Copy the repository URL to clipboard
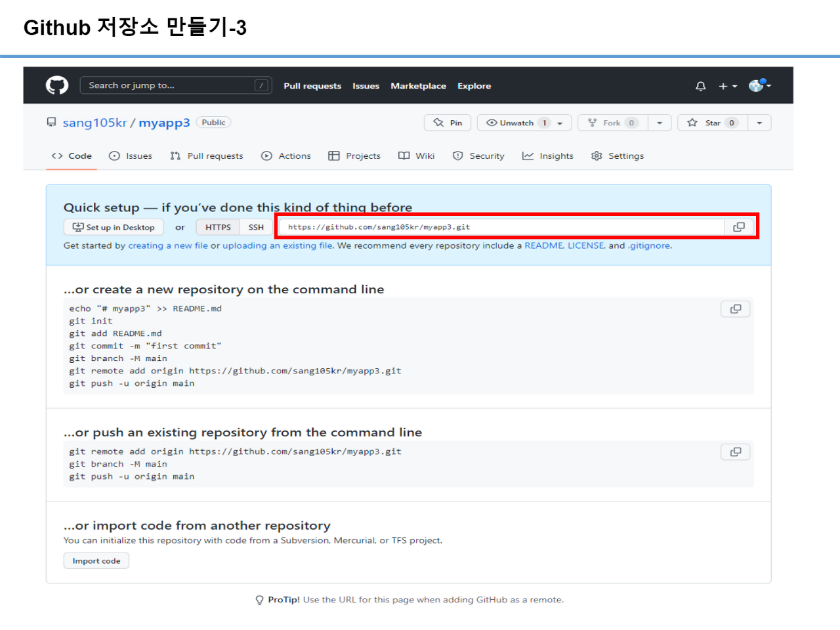The width and height of the screenshot is (840, 630). pyautogui.click(x=739, y=227)
